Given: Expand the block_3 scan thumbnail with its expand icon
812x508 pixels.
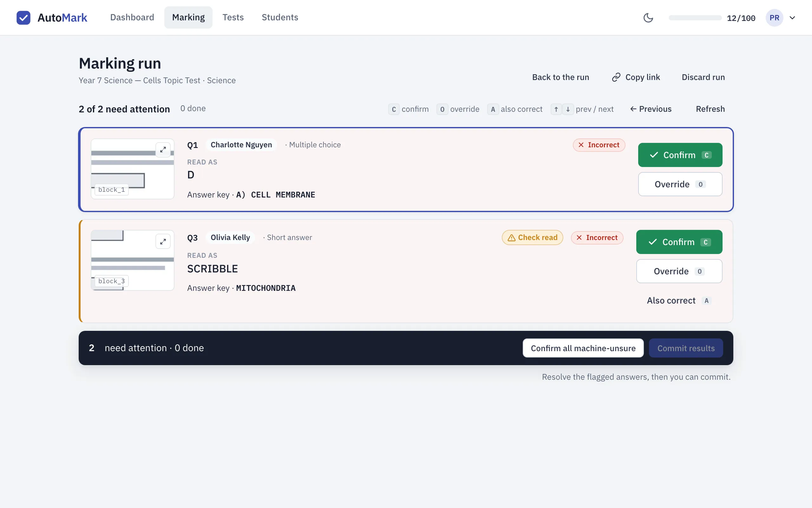Looking at the screenshot, I should [x=163, y=241].
